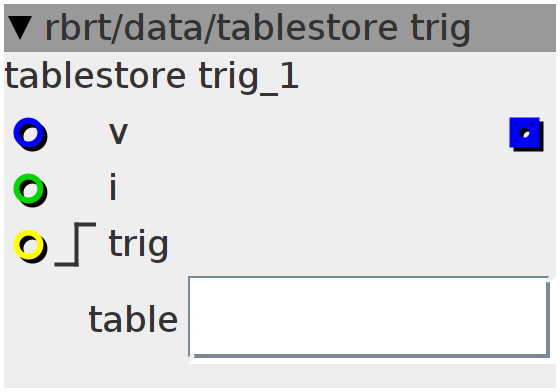Click the empty area right of tablestore trig_1
This screenshot has width=560, height=392.
(427, 77)
